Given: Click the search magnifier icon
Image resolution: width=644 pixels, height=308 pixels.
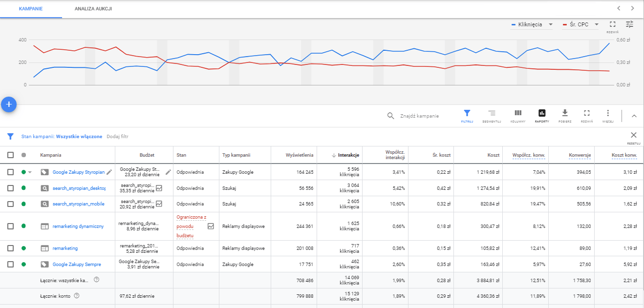Looking at the screenshot, I should pyautogui.click(x=390, y=116).
